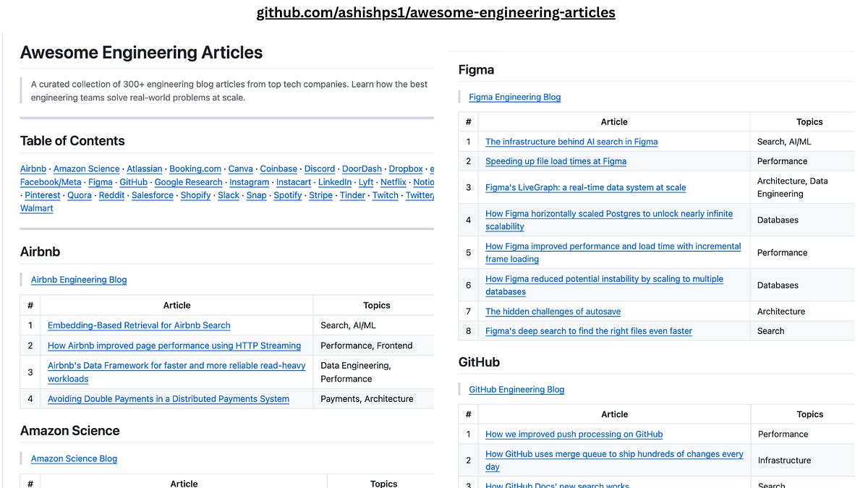Open Figma's LiveGraph real-time data system article

pyautogui.click(x=585, y=187)
